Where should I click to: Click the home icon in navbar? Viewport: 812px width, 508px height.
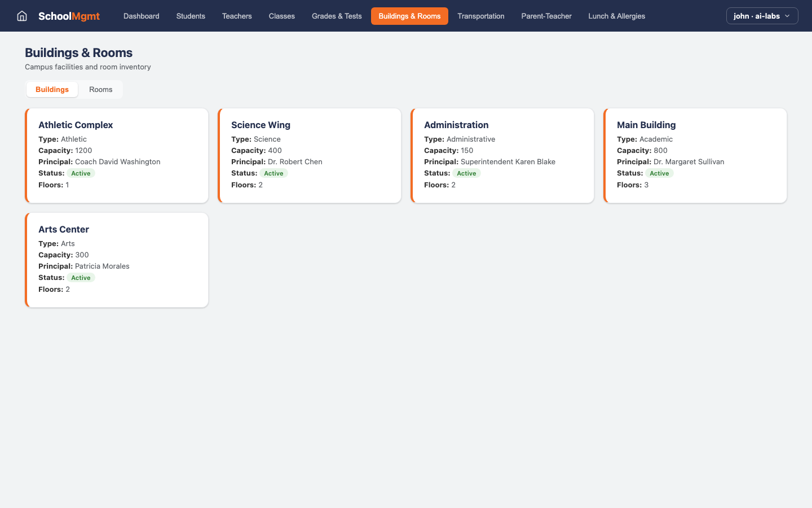click(x=22, y=16)
